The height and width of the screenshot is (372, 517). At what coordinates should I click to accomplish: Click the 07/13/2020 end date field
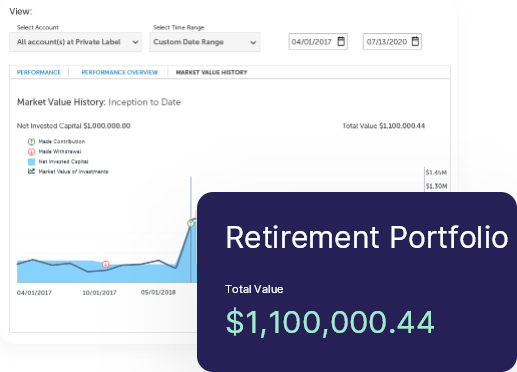point(392,42)
